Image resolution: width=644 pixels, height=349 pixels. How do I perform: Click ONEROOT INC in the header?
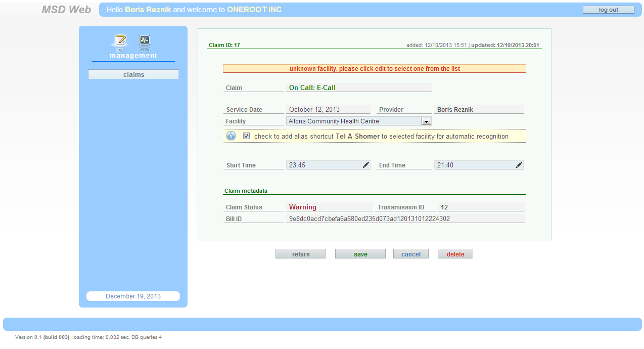coord(254,10)
